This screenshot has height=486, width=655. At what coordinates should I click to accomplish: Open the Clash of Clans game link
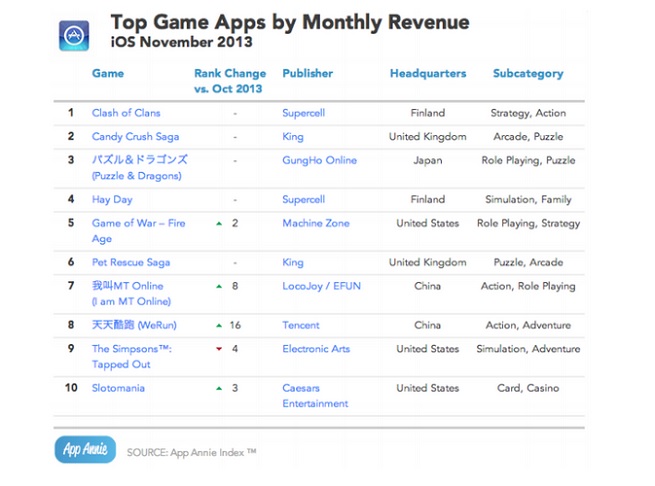tap(126, 113)
